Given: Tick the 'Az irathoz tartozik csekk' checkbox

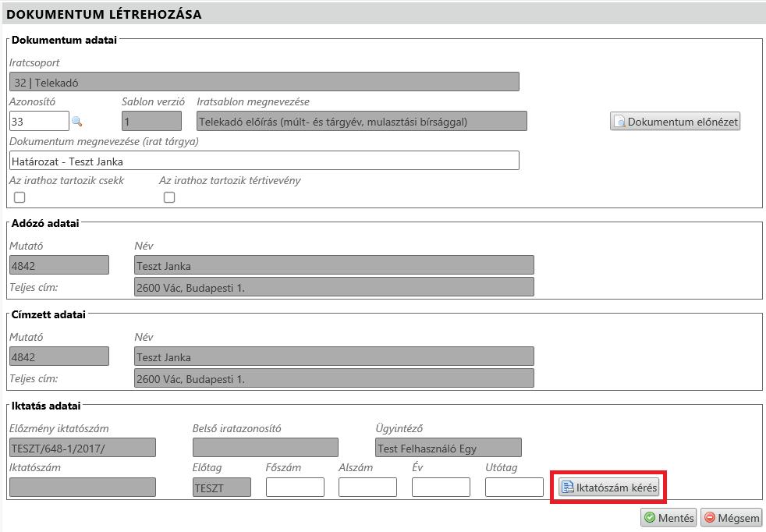Looking at the screenshot, I should [x=20, y=197].
